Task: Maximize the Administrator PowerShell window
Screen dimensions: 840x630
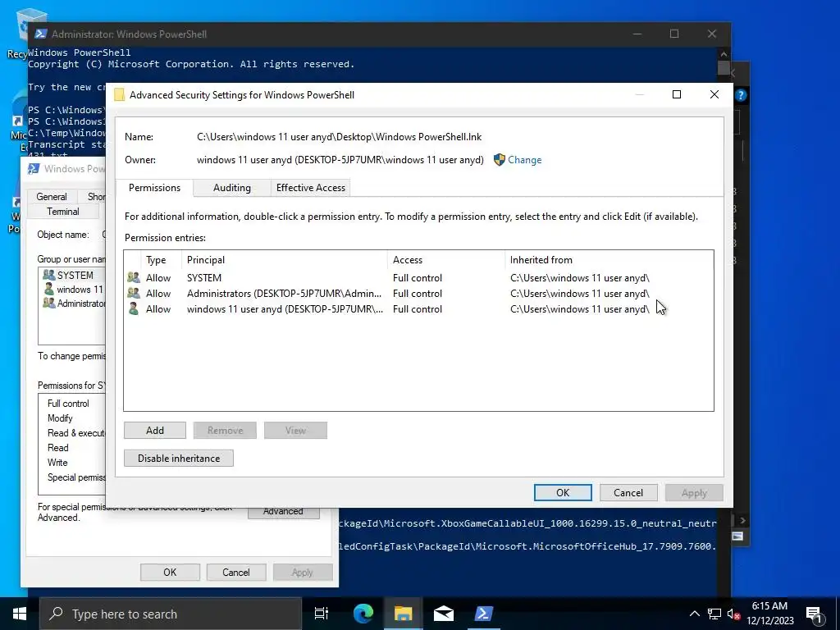Action: click(x=674, y=34)
